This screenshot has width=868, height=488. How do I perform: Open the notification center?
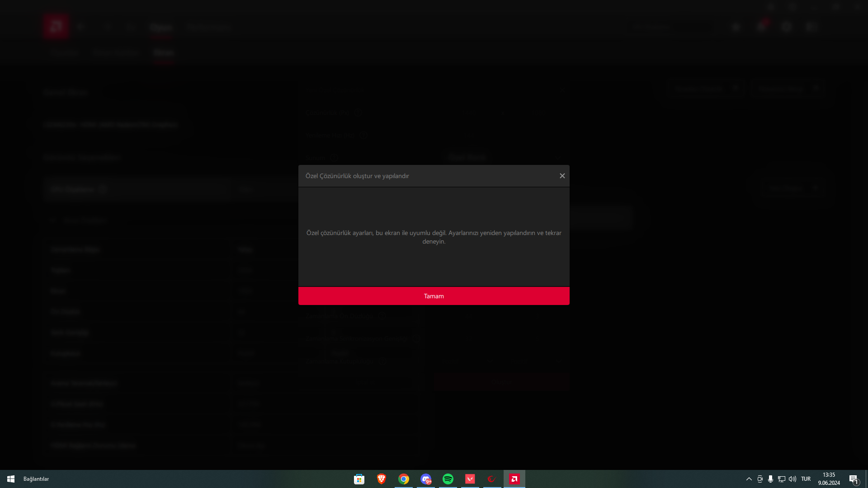[x=854, y=479]
